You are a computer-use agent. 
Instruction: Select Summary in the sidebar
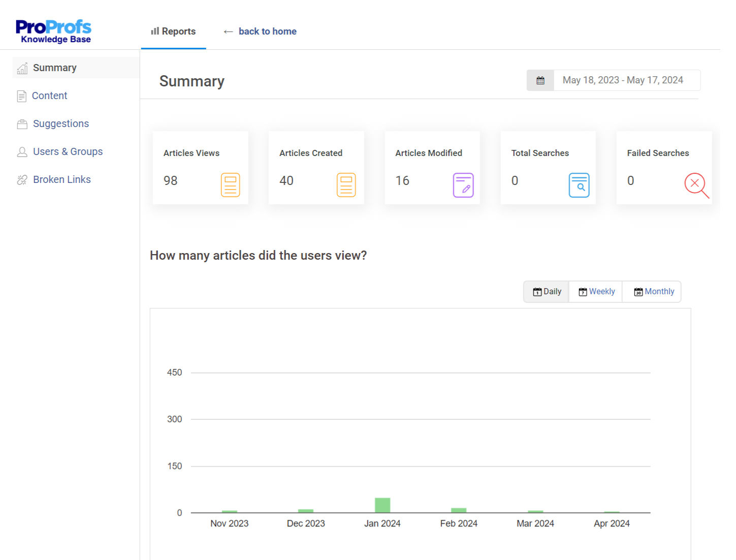coord(76,68)
